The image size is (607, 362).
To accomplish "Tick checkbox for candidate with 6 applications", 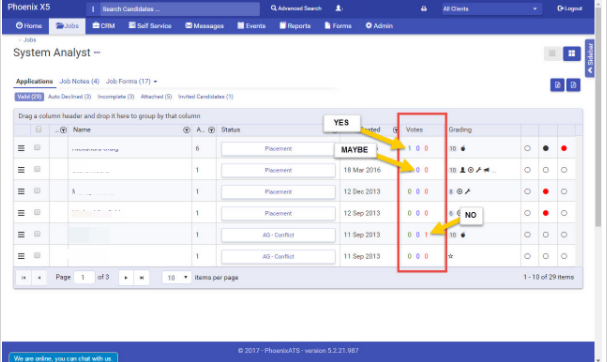I will [37, 148].
